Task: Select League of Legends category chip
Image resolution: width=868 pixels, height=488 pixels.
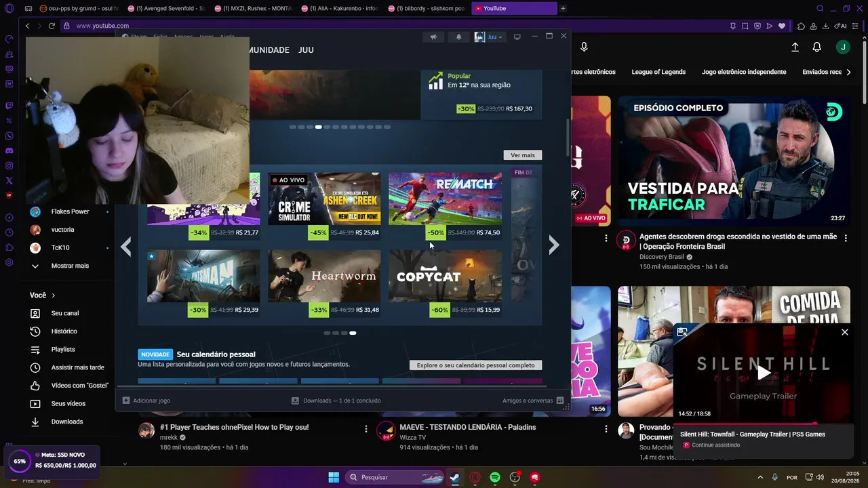Action: [658, 72]
